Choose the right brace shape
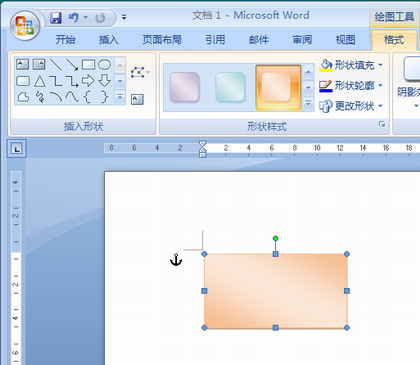The image size is (420, 365). pos(104,97)
